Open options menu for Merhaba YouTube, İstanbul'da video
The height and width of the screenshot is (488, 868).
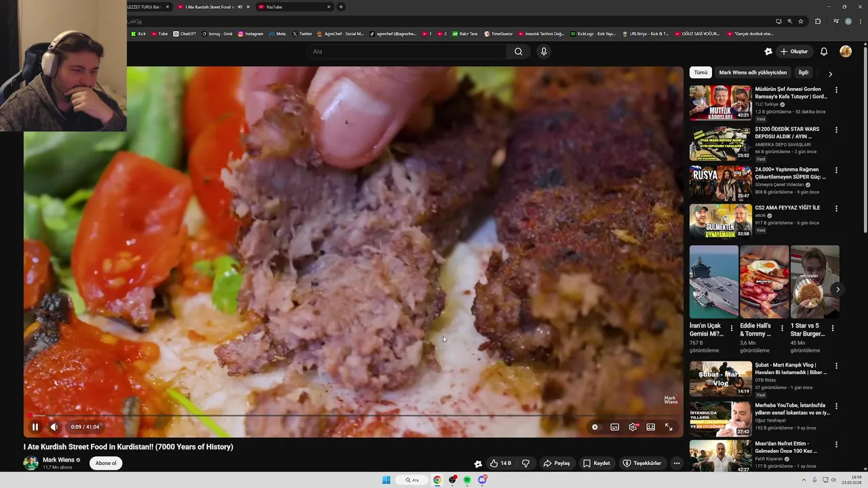(836, 406)
